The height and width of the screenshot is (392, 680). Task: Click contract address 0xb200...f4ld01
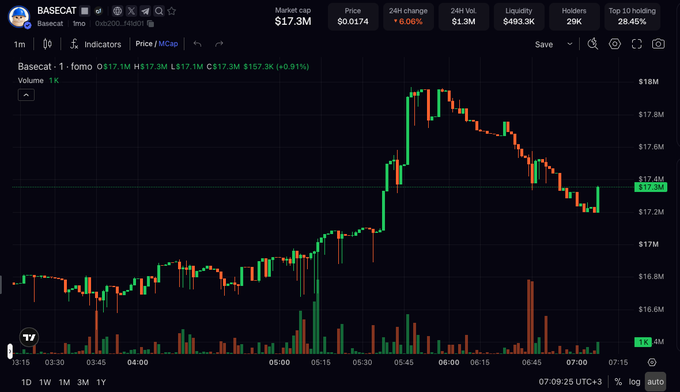click(x=119, y=23)
